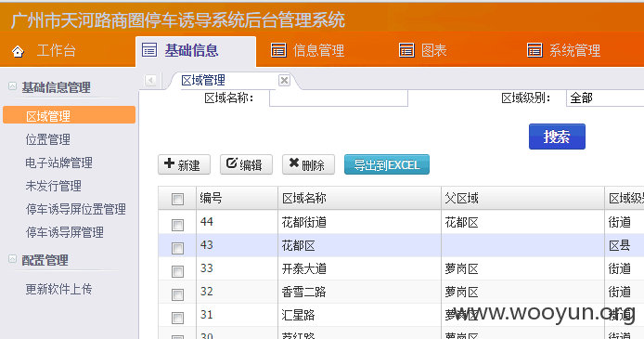The height and width of the screenshot is (339, 644).
Task: Open 电子站牌管理 in the sidebar
Action: click(x=59, y=163)
